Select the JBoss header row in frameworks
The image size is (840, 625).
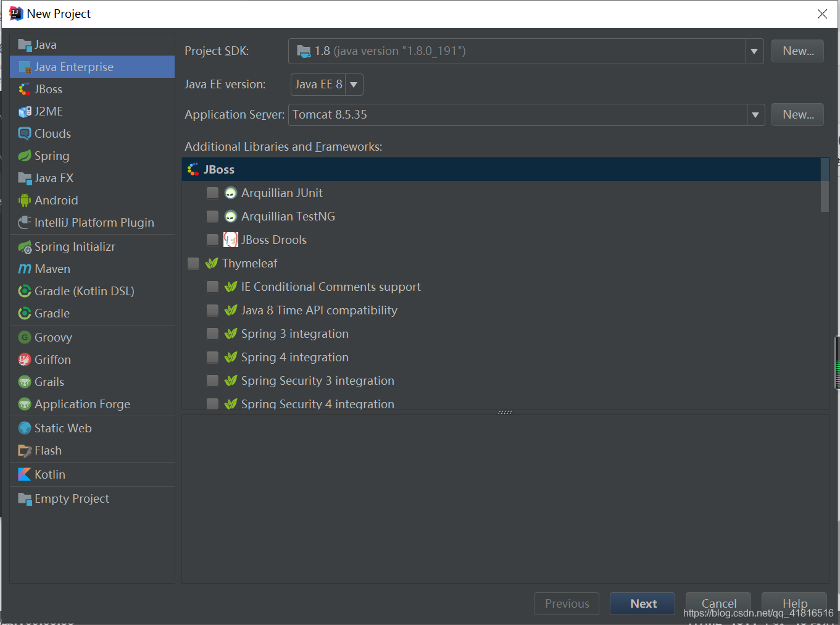(501, 169)
